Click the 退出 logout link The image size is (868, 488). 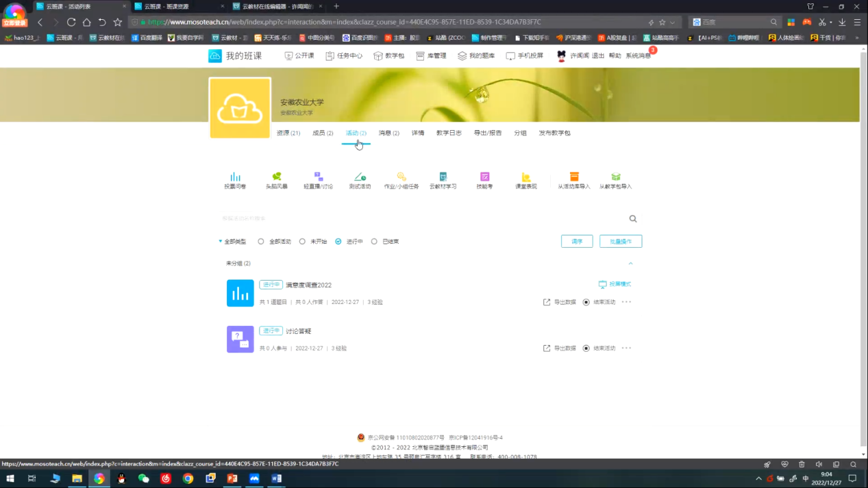pyautogui.click(x=598, y=55)
